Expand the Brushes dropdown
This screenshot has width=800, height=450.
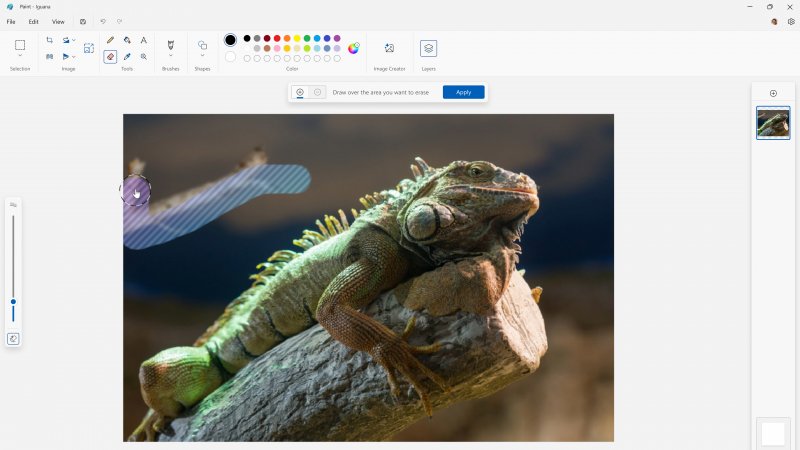pyautogui.click(x=171, y=57)
